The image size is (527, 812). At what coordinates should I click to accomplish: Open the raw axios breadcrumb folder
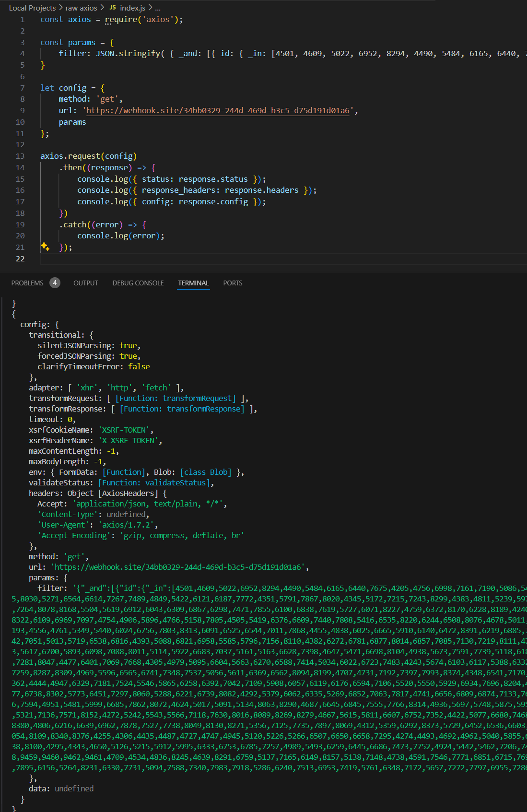pos(81,8)
